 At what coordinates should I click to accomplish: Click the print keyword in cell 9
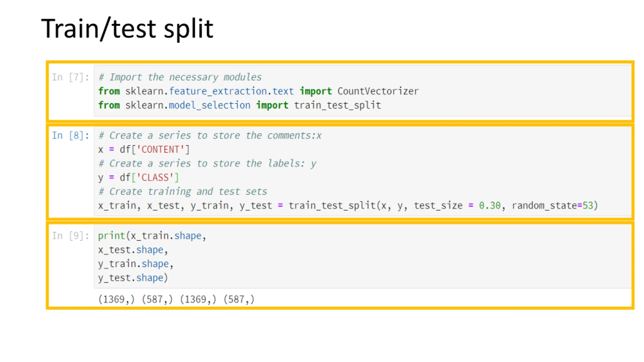pyautogui.click(x=111, y=236)
